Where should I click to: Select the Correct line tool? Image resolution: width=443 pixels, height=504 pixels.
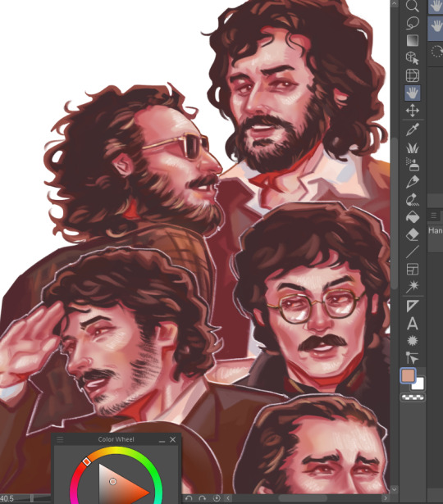pyautogui.click(x=412, y=358)
